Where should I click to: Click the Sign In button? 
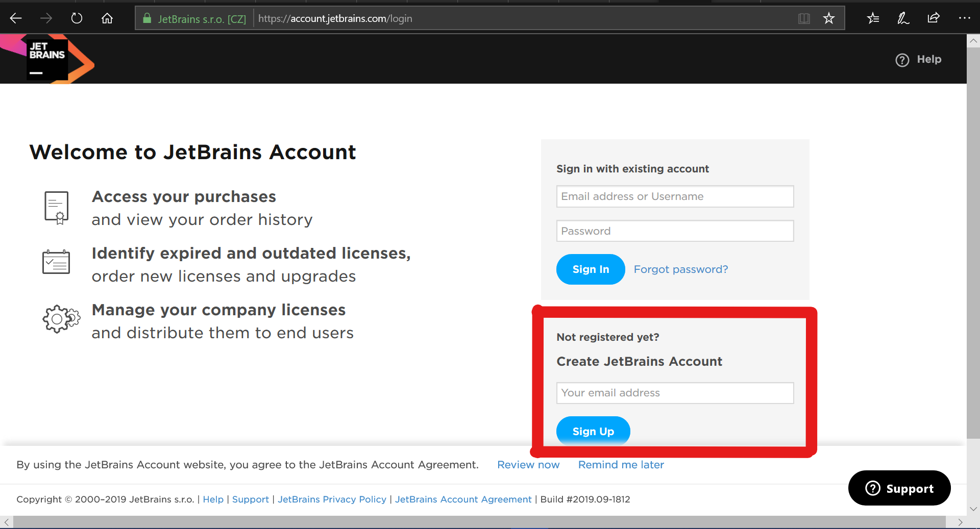coord(591,269)
